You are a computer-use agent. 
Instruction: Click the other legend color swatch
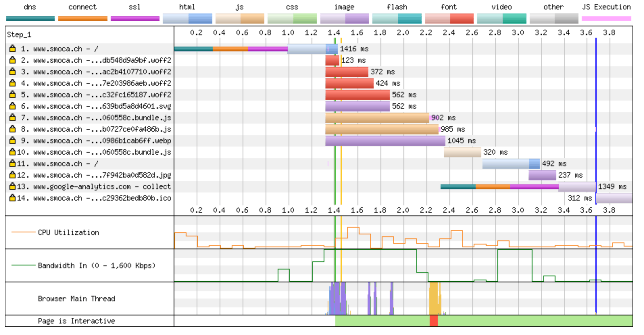(554, 19)
